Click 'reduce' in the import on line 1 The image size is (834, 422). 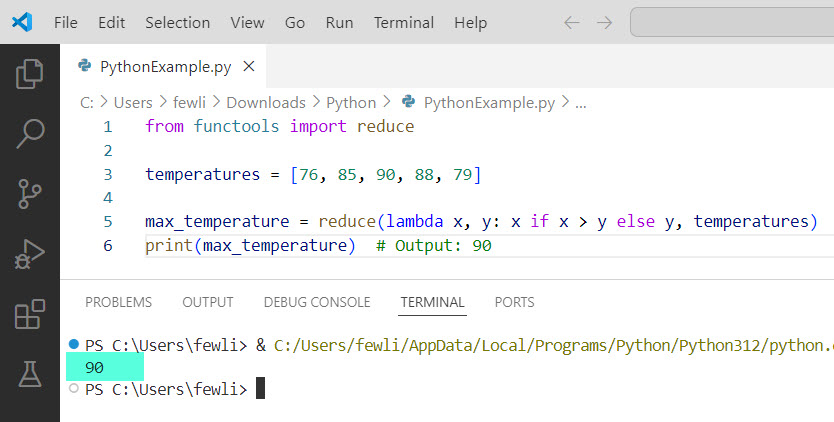click(x=386, y=127)
